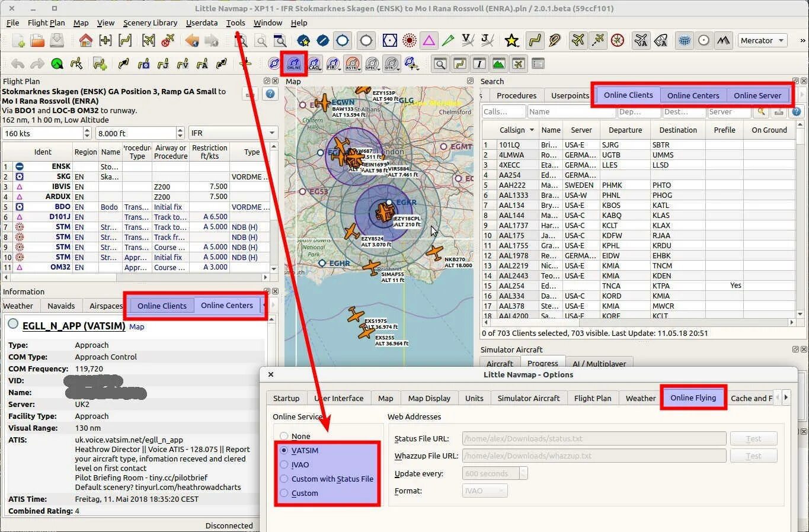The image size is (809, 532).
Task: Center map on the aircraft icon
Action: (149, 41)
